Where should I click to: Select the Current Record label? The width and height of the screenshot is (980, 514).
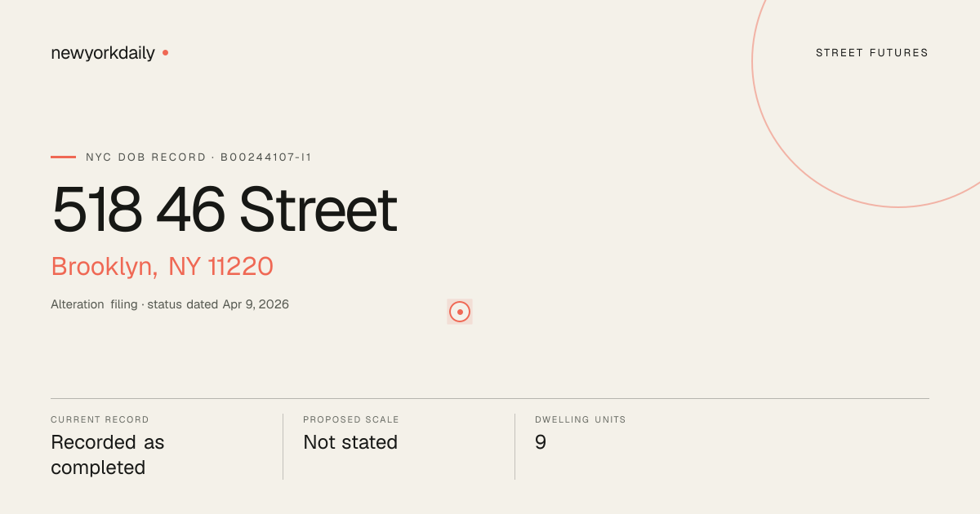tap(100, 419)
